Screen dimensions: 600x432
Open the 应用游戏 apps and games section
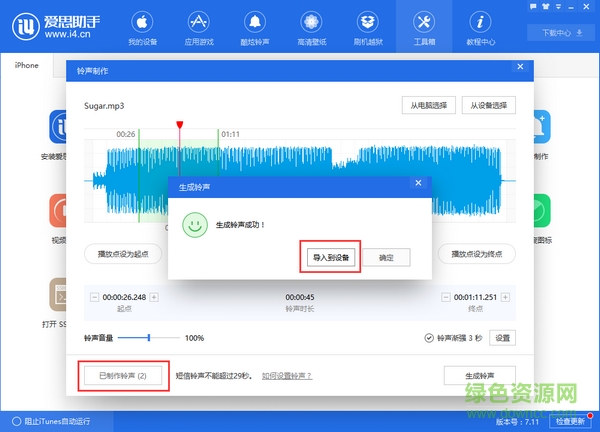tap(200, 28)
